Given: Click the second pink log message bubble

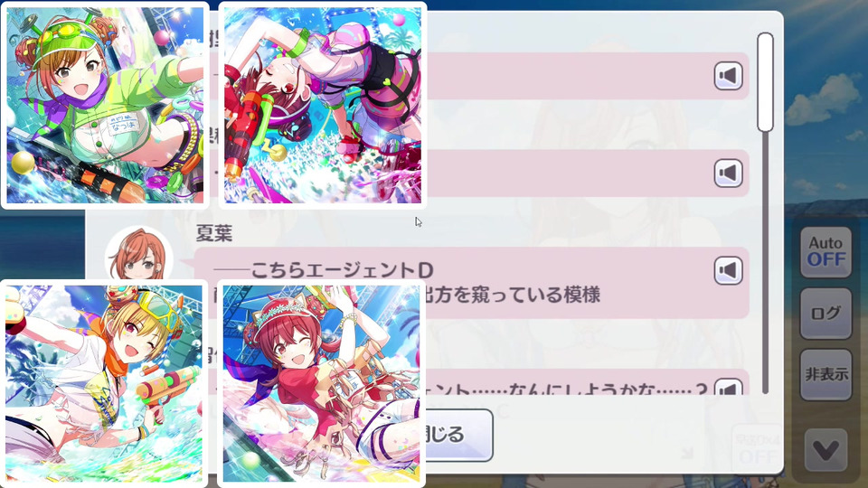Looking at the screenshot, I should (x=587, y=174).
